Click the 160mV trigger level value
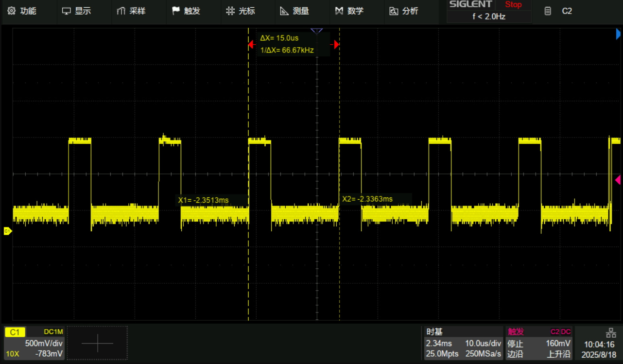This screenshot has width=623, height=364. (x=558, y=343)
